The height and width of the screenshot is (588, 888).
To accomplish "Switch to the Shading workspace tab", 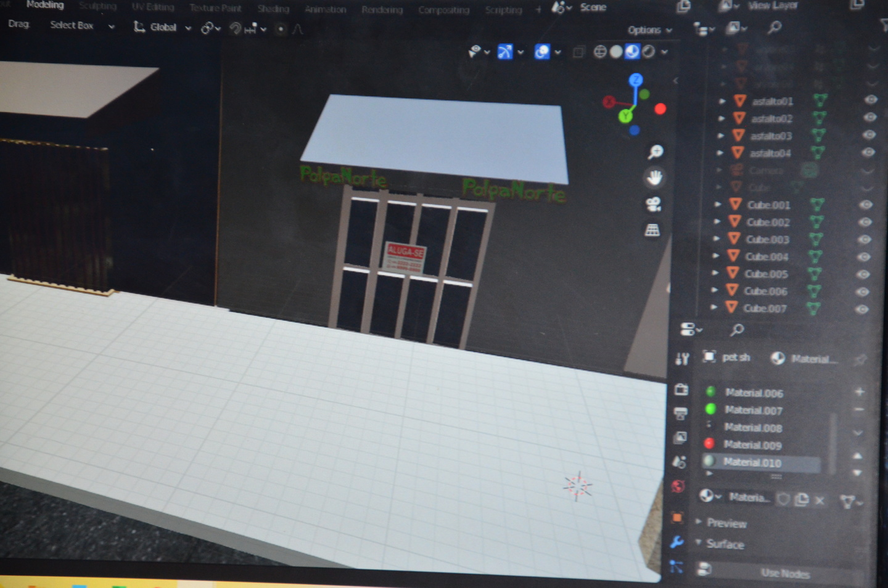I will pyautogui.click(x=273, y=9).
